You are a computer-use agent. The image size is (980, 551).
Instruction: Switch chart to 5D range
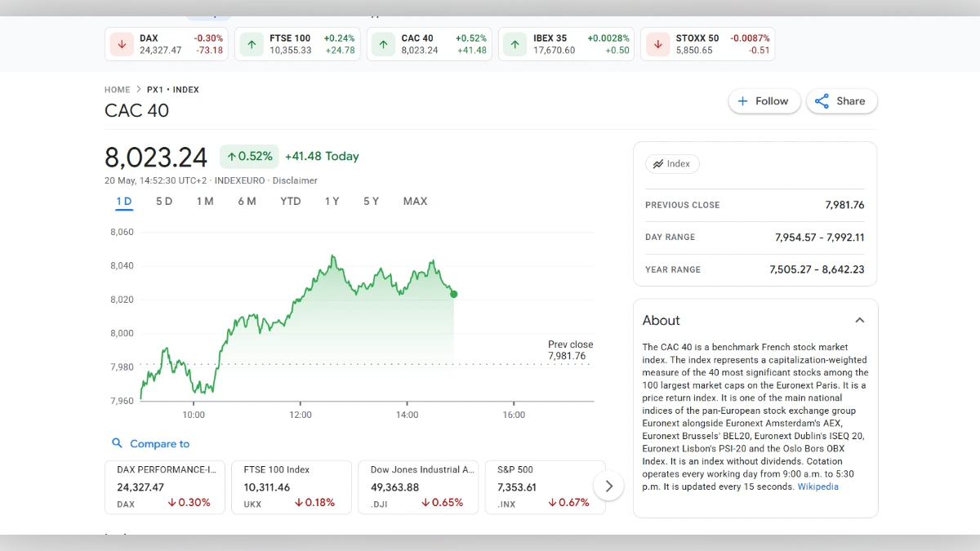pos(164,202)
